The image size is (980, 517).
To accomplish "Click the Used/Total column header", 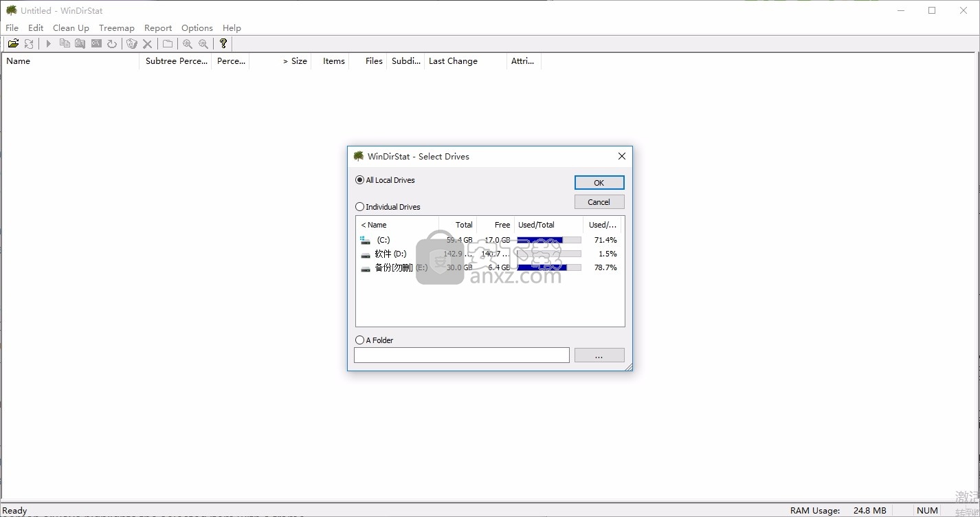I will point(549,225).
